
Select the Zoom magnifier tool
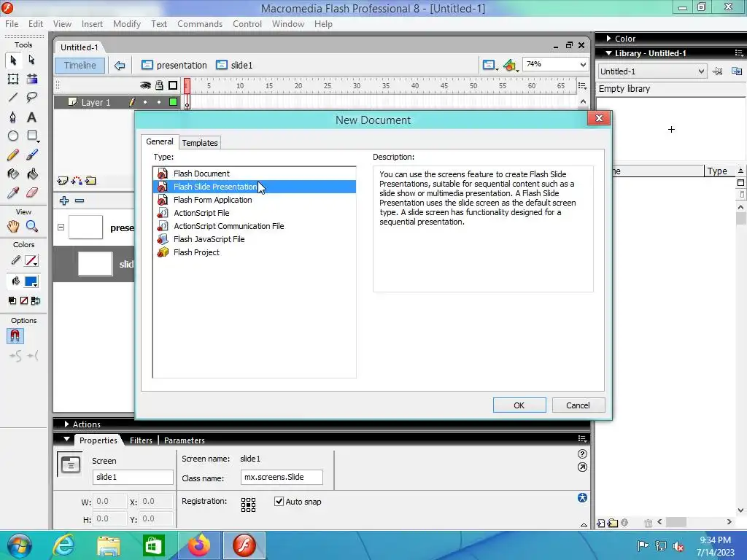[32, 226]
